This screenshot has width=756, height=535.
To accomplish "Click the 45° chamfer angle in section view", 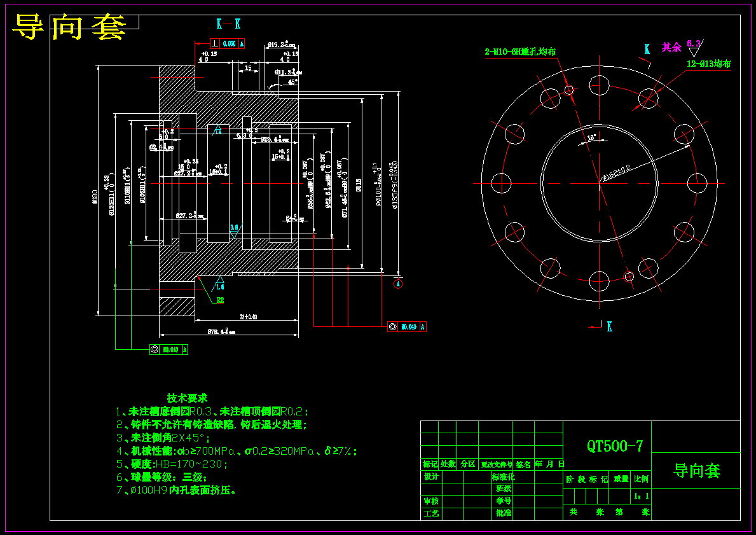I will click(x=292, y=82).
